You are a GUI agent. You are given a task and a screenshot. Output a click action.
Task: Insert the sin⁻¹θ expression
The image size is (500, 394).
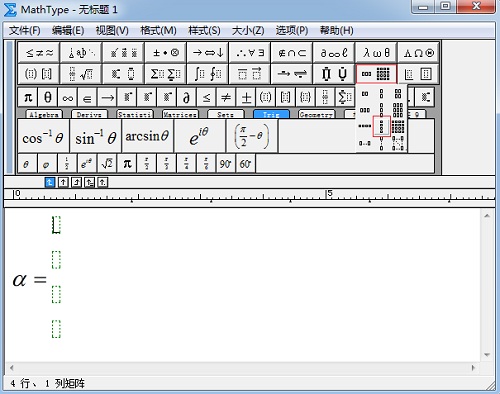click(96, 136)
